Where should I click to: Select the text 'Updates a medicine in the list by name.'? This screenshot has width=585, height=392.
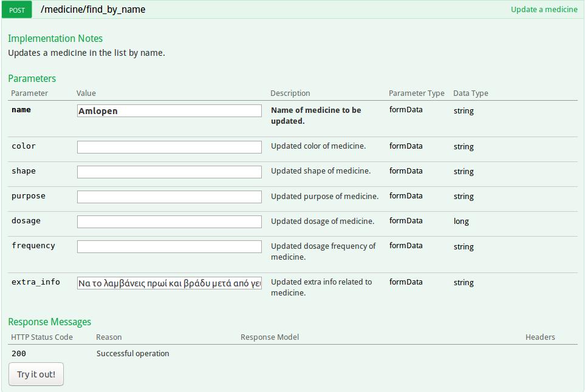86,53
